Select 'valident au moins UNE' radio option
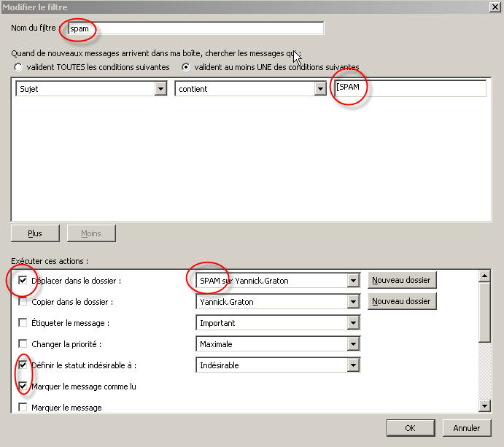The height and width of the screenshot is (447, 504). (x=186, y=67)
